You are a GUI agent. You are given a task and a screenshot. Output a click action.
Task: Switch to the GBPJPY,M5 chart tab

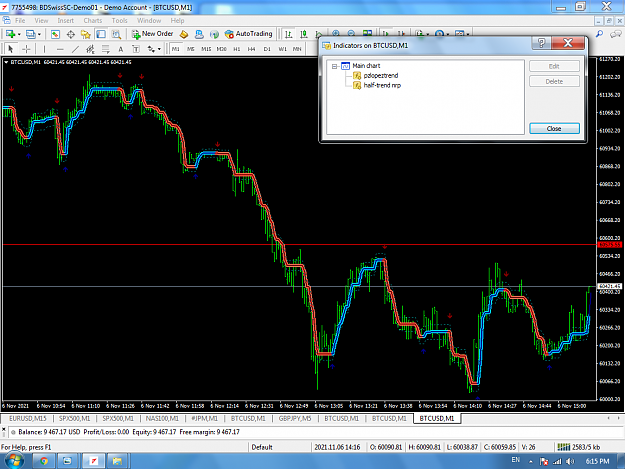pos(295,418)
